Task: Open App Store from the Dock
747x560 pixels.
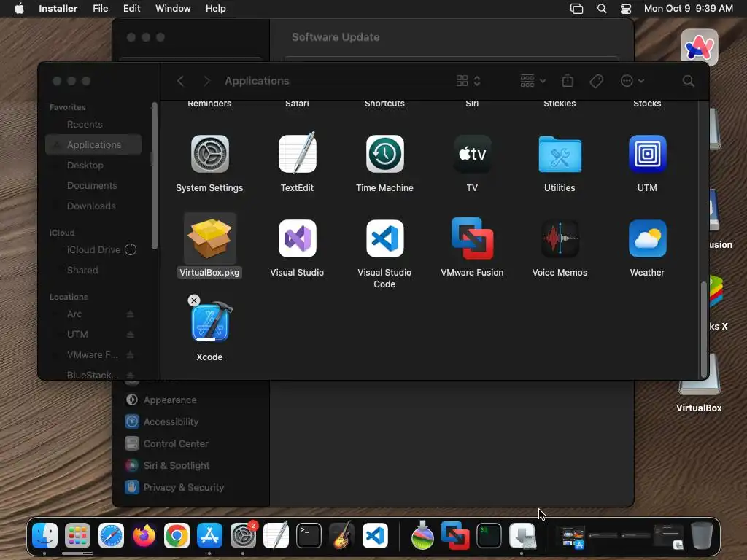Action: [x=209, y=536]
